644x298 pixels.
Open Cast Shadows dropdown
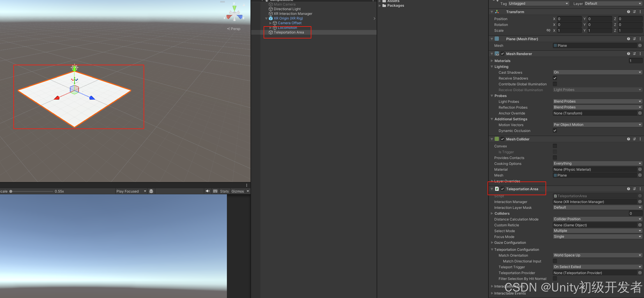point(598,72)
